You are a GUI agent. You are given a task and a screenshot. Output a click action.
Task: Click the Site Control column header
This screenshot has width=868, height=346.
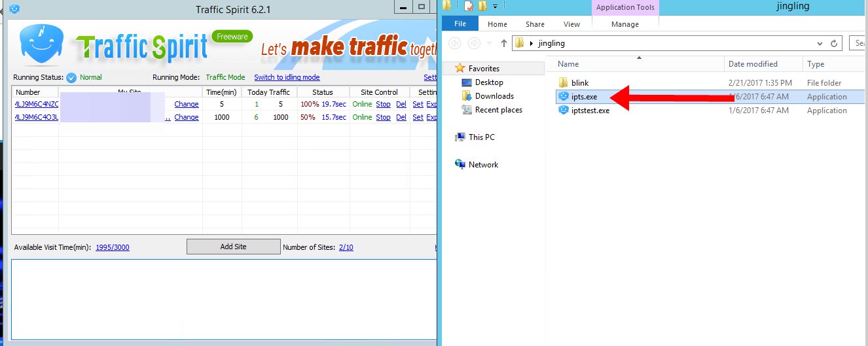point(379,92)
